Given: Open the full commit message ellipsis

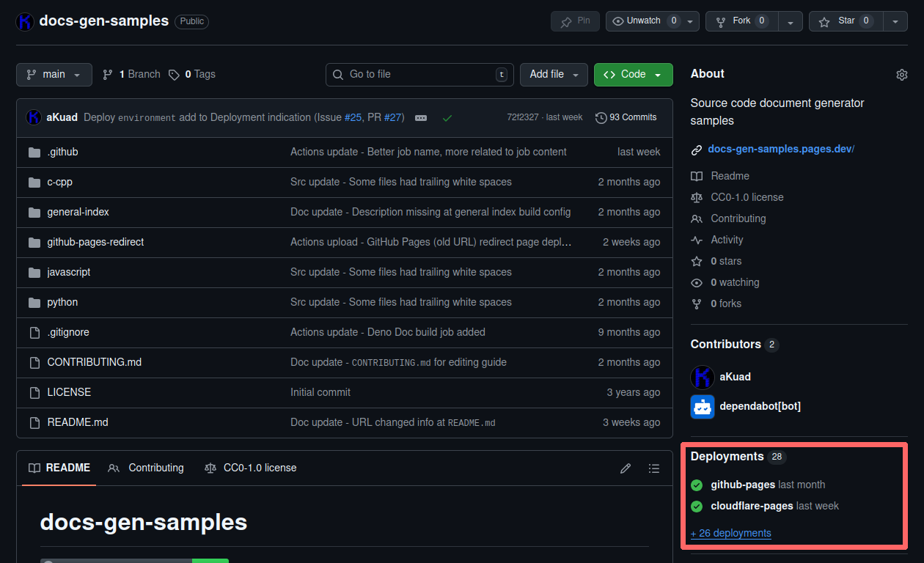Looking at the screenshot, I should tap(421, 117).
